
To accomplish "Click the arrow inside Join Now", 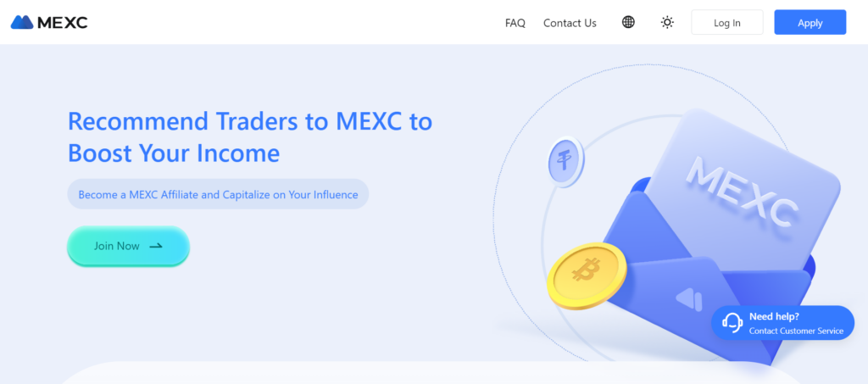I will coord(156,246).
